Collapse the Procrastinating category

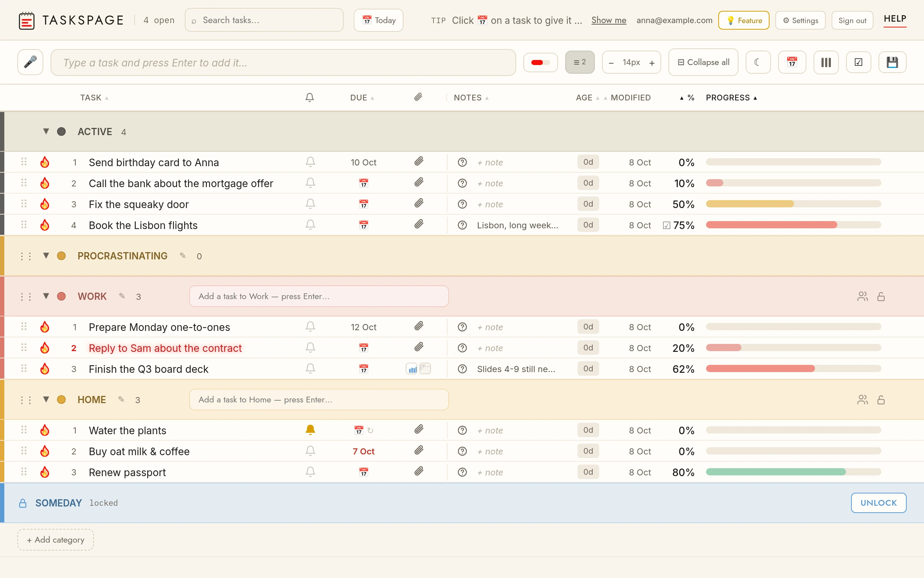(46, 255)
